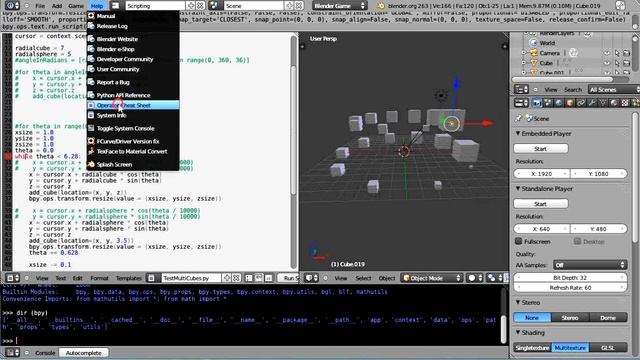The width and height of the screenshot is (640, 360).
Task: Toggle Camera visibility eye in outliner
Action: pos(607,53)
